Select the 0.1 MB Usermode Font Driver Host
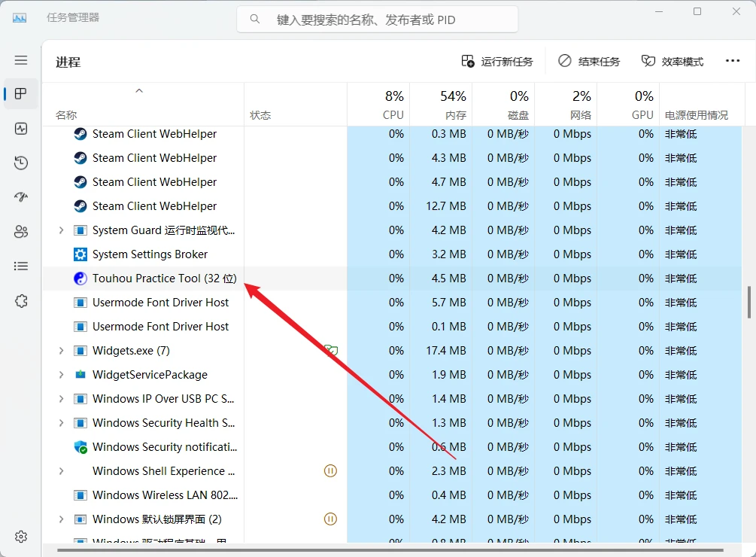The width and height of the screenshot is (756, 557). tap(392, 327)
